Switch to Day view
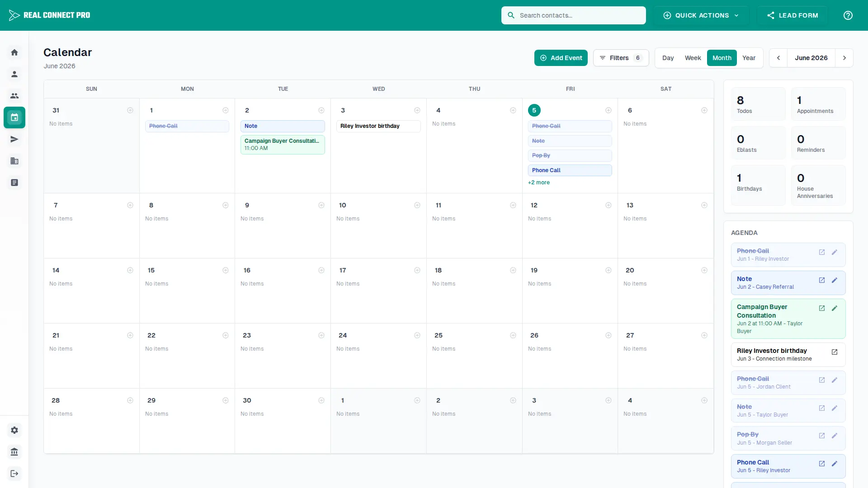The image size is (868, 488). click(668, 58)
